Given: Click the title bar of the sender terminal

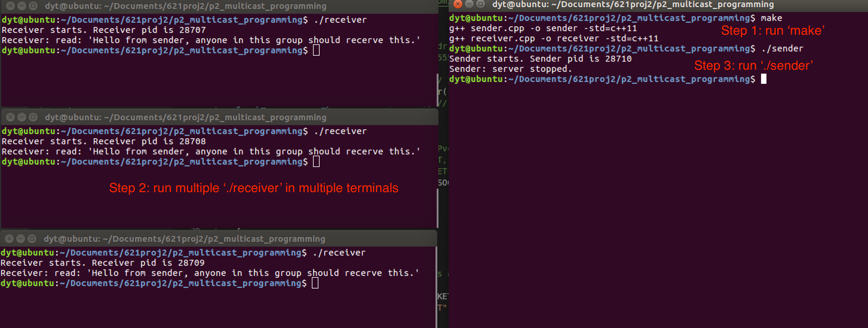Looking at the screenshot, I should pos(633,5).
